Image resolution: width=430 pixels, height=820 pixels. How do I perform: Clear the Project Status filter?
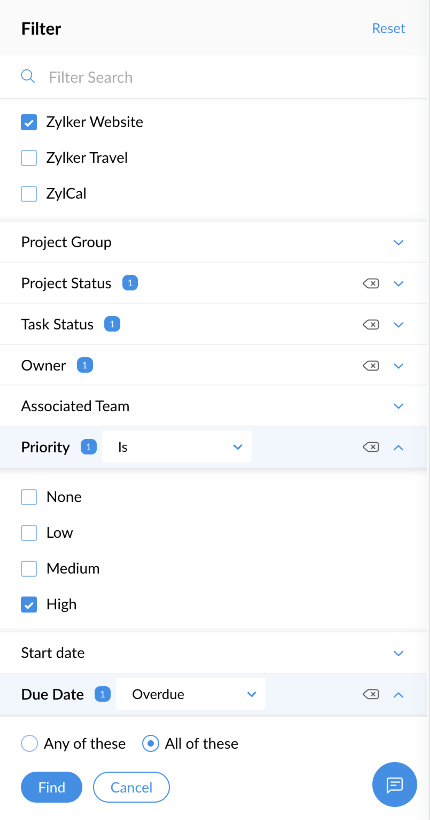[x=371, y=283]
